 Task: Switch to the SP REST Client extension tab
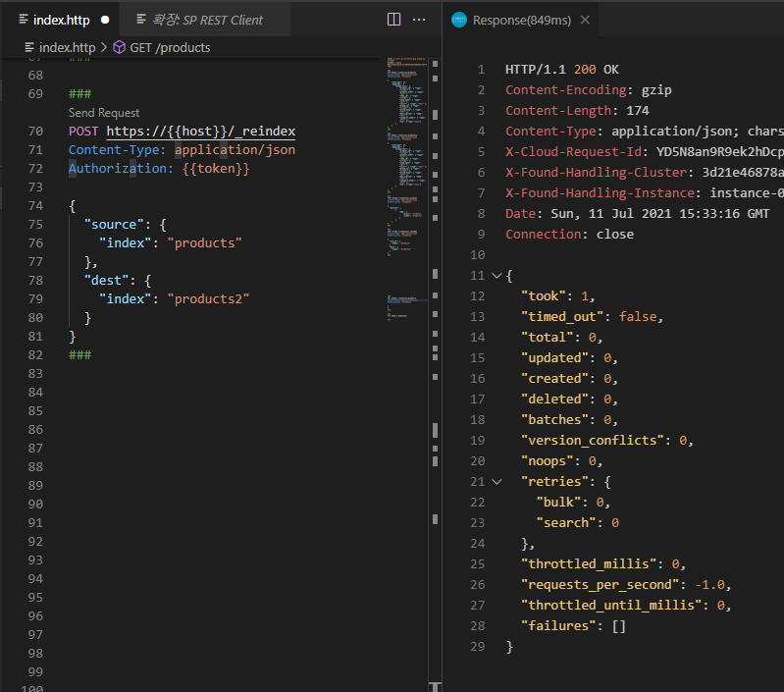pos(207,20)
